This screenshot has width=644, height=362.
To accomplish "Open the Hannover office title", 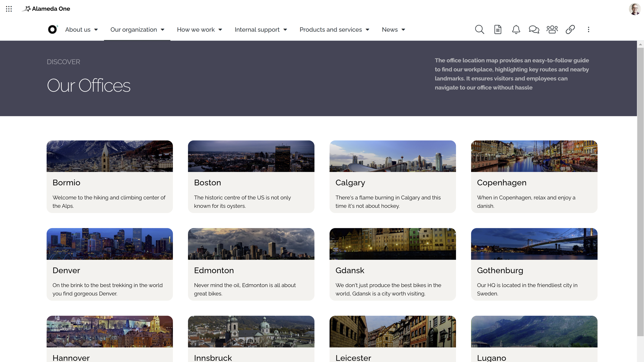I will pos(71,358).
